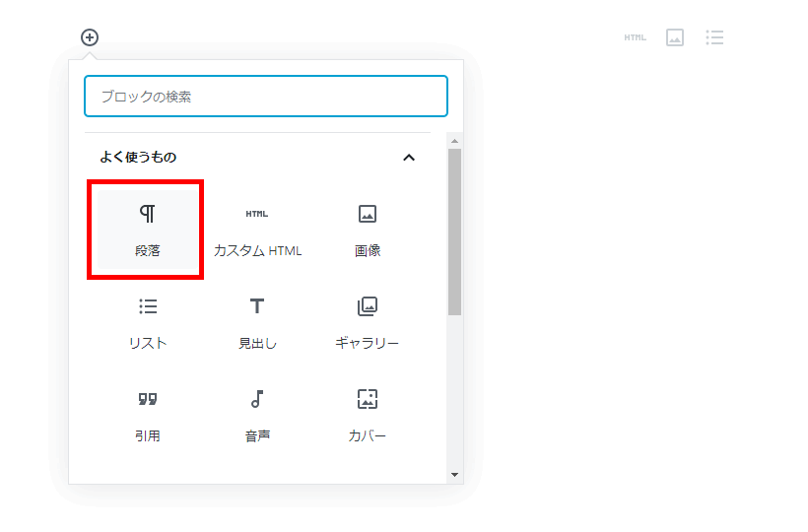Click the image shortcut icon at top right

point(675,37)
